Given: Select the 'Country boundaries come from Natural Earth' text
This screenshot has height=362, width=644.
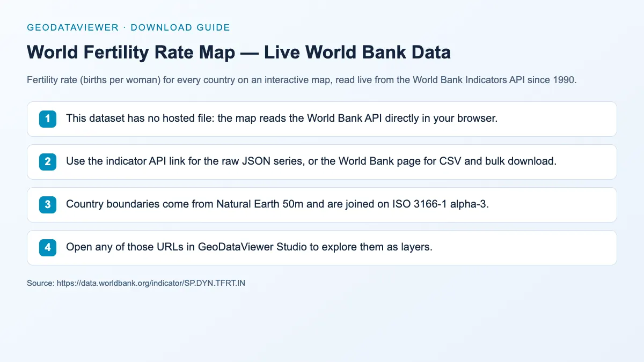Looking at the screenshot, I should [277, 204].
